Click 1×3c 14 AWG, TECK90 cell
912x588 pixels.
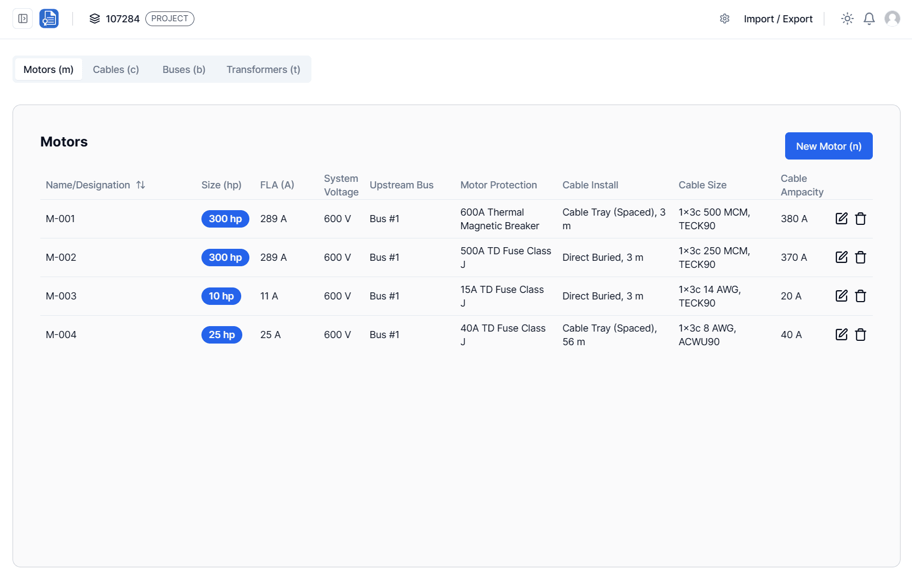click(x=709, y=296)
